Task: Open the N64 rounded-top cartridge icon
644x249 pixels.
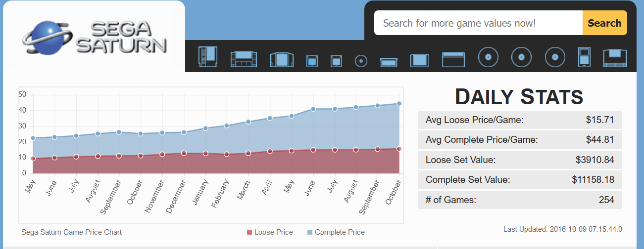Action: 281,59
